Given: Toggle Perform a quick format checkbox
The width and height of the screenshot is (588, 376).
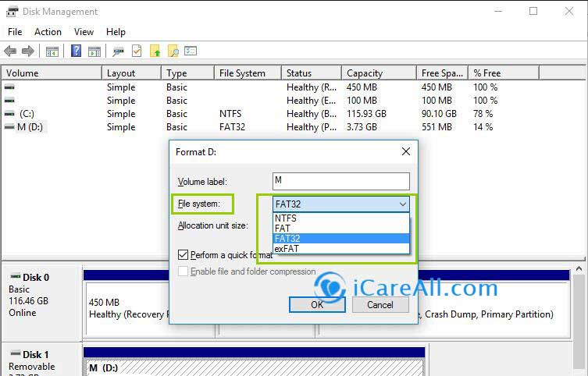Looking at the screenshot, I should [183, 254].
